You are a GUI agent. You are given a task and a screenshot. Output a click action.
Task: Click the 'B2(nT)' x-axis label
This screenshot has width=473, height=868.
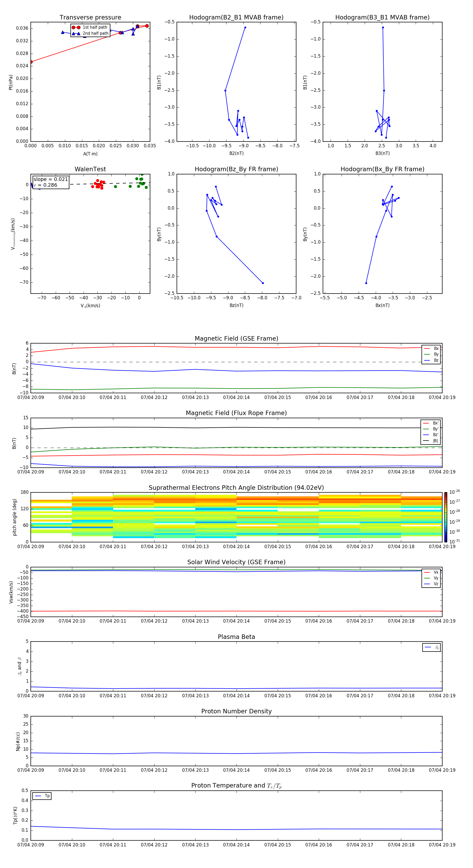click(236, 153)
